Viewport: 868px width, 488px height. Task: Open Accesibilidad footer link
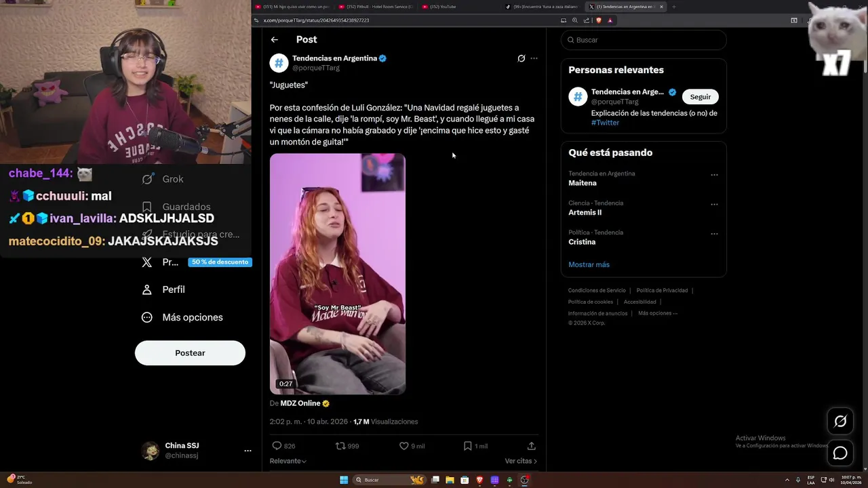639,302
